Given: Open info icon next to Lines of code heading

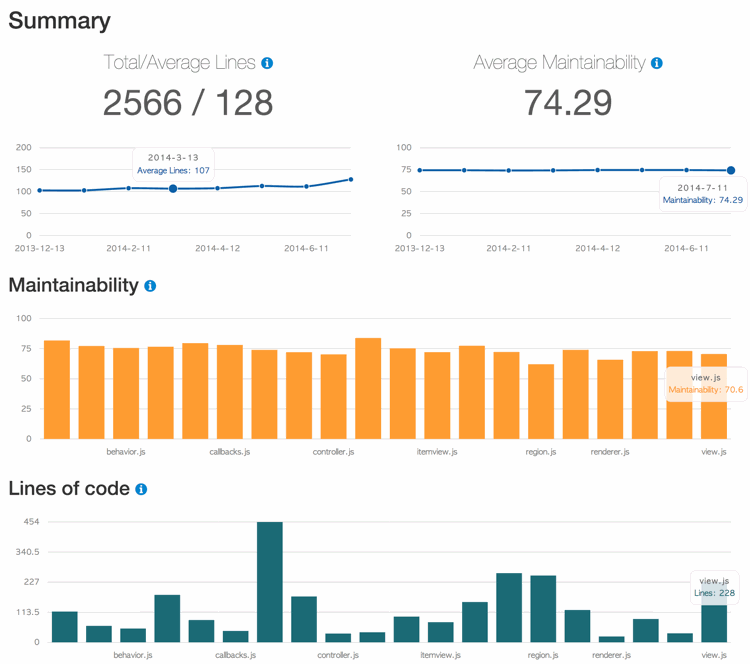Looking at the screenshot, I should point(141,489).
